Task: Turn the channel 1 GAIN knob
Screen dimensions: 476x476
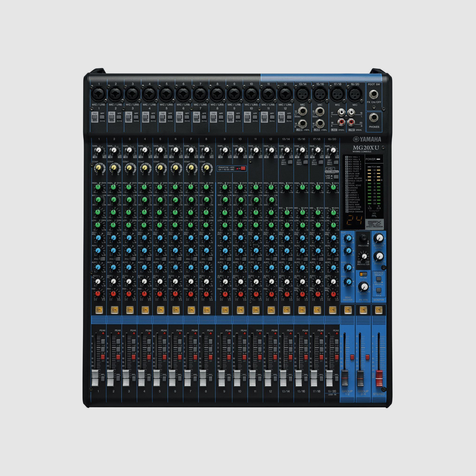Action: point(99,150)
